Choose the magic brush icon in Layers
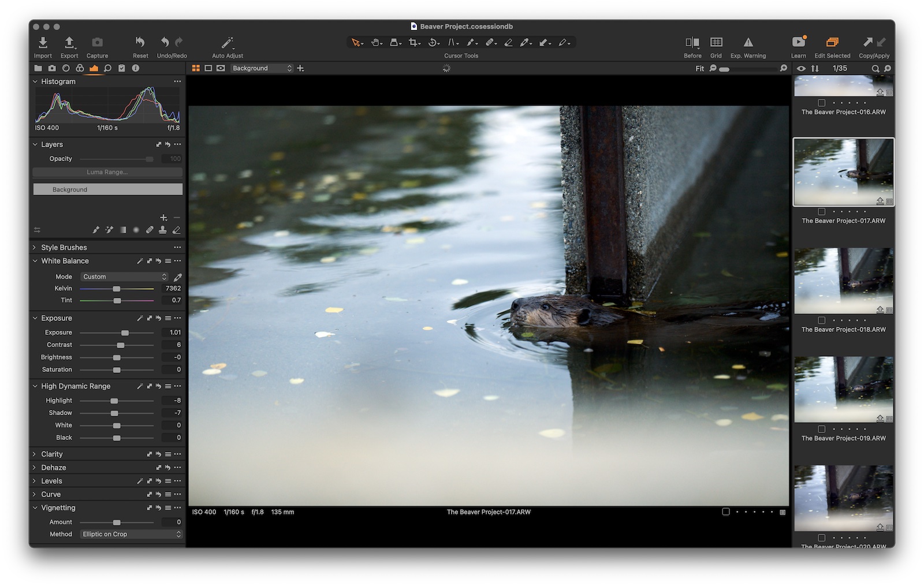 (109, 230)
